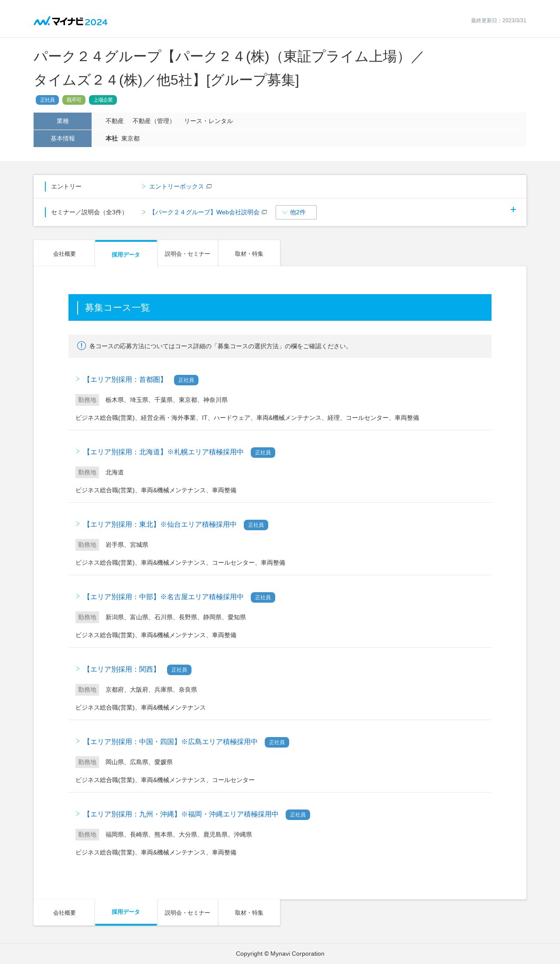Open 【エリア別採用：首都圏】 course link
Viewport: 560px width, 964px height.
(x=125, y=380)
